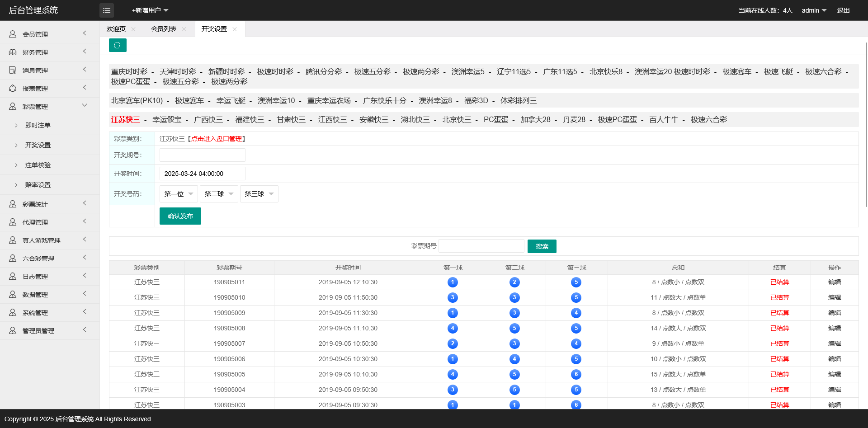Open the 第一位 number dropdown
Viewport: 868px width, 428px height.
coord(179,194)
